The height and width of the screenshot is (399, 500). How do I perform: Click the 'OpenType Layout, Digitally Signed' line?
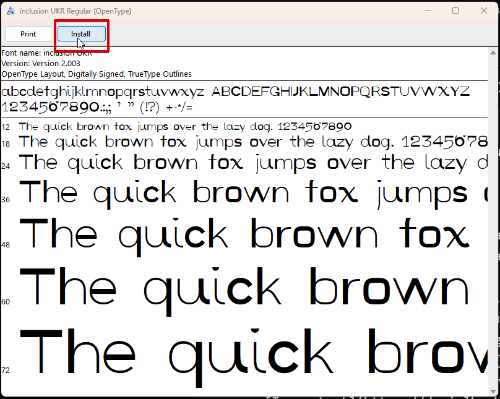coord(96,74)
